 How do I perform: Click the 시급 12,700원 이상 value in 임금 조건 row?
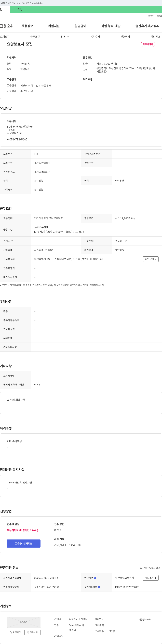(125, 218)
